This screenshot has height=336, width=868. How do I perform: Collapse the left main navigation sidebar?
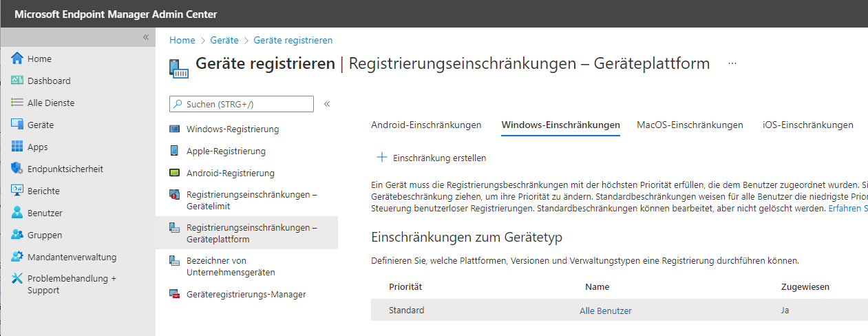145,37
